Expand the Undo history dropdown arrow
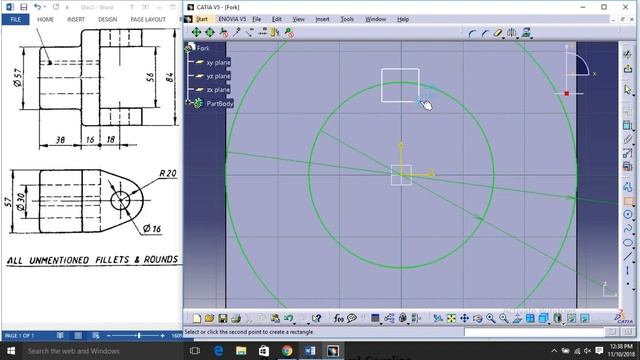Screen dimensions: 640x360 295,323
